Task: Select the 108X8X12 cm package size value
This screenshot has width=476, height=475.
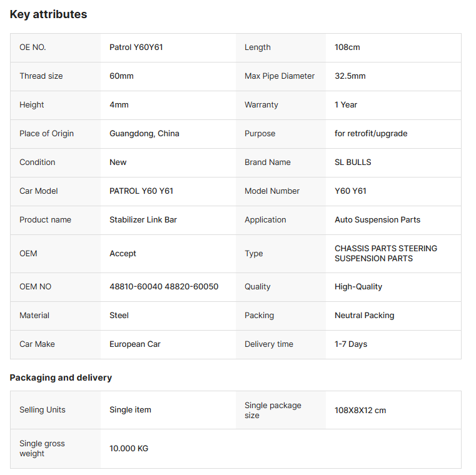Action: coord(360,411)
